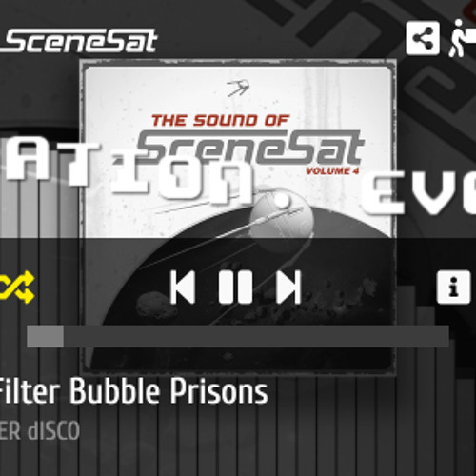Click the scrolling EVE text
476x476 pixels.
click(418, 193)
